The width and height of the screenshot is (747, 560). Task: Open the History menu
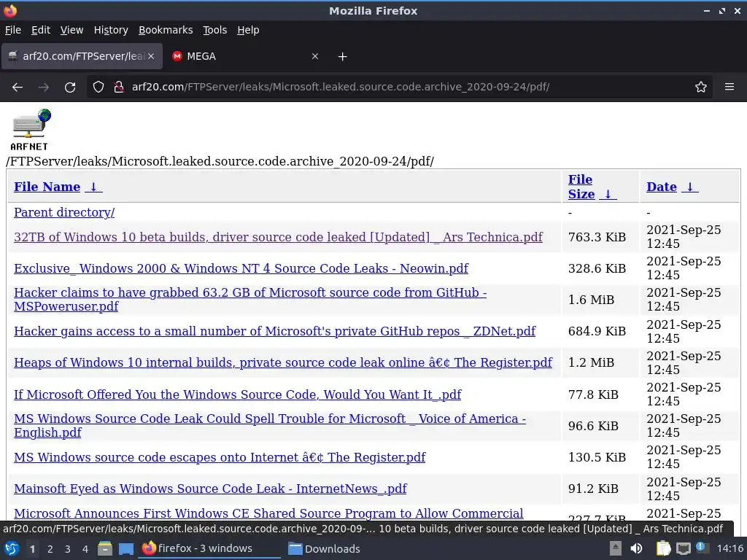(111, 30)
